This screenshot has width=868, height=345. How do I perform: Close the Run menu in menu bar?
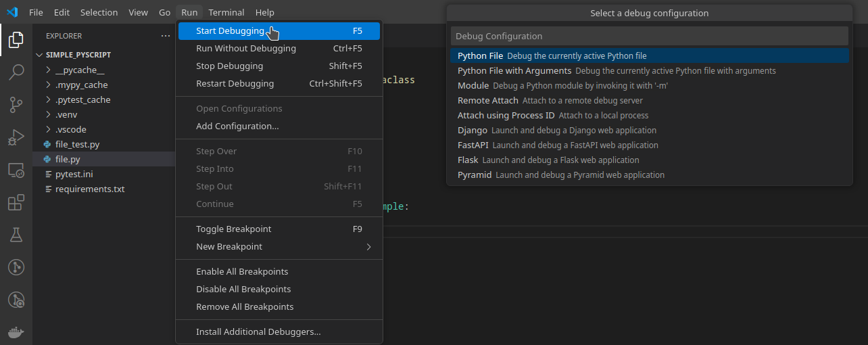coord(189,12)
